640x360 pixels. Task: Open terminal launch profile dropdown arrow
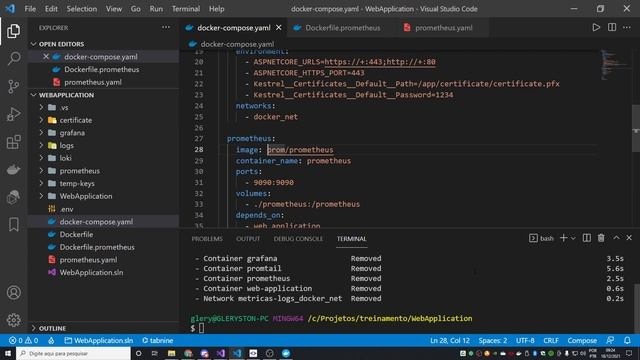click(573, 238)
